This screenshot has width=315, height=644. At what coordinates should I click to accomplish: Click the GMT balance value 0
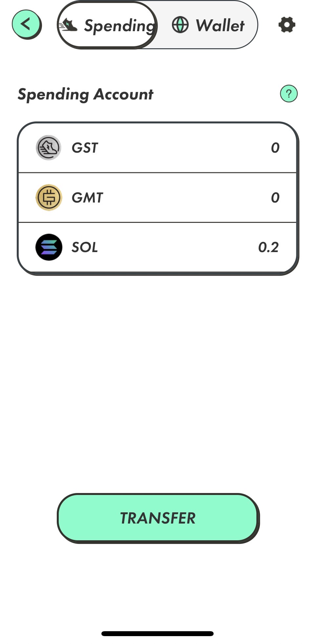[x=275, y=198]
